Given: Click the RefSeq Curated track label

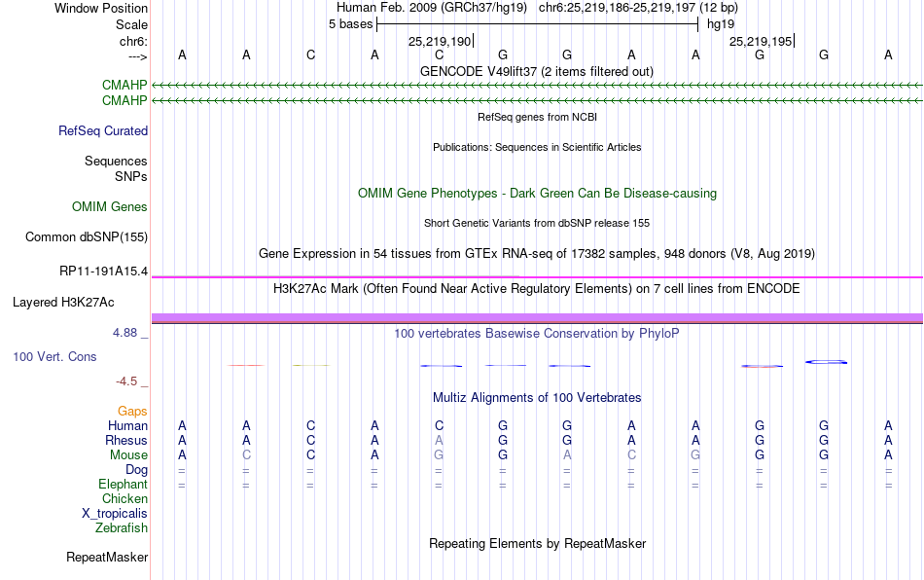Looking at the screenshot, I should (x=102, y=130).
